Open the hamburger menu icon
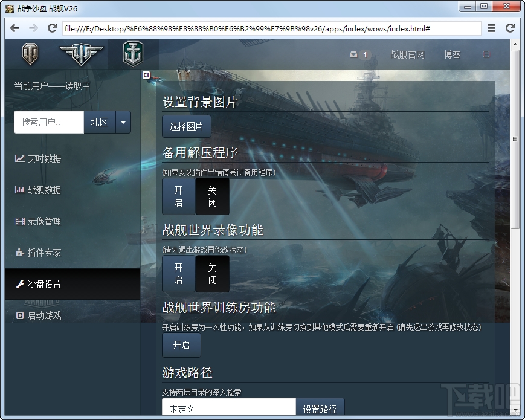The height and width of the screenshot is (420, 525). point(491,28)
